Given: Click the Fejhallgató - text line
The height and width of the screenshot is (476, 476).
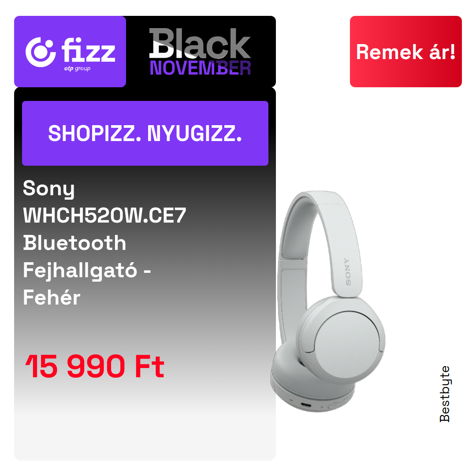Looking at the screenshot, I should [x=87, y=270].
